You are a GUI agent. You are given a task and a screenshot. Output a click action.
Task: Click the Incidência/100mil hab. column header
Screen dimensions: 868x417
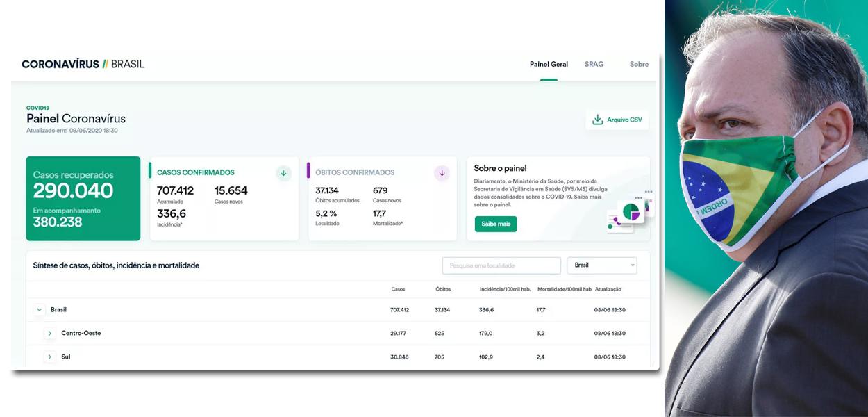(x=506, y=289)
